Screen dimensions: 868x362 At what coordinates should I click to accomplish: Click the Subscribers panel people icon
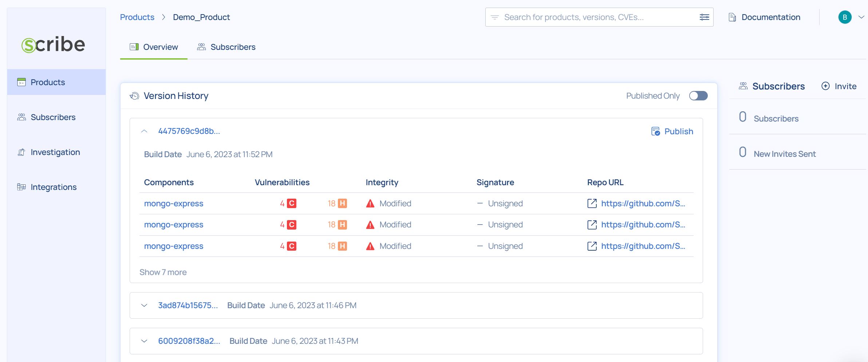[743, 86]
